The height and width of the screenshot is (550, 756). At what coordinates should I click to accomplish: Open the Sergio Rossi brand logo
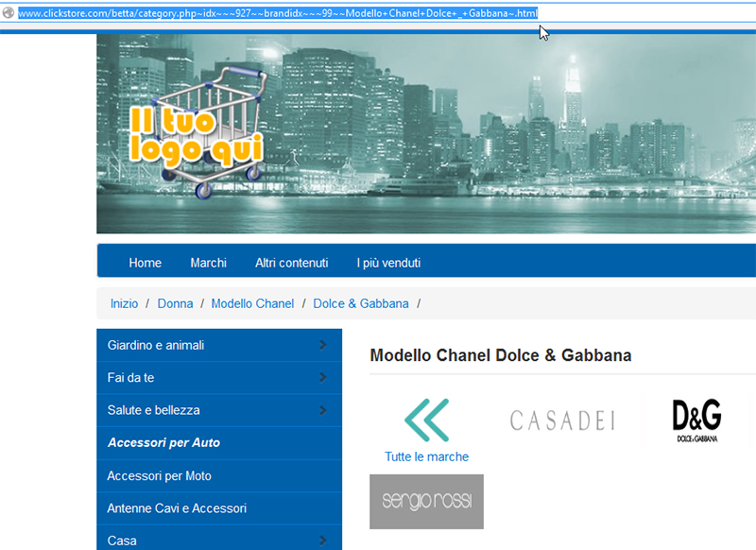(x=427, y=501)
